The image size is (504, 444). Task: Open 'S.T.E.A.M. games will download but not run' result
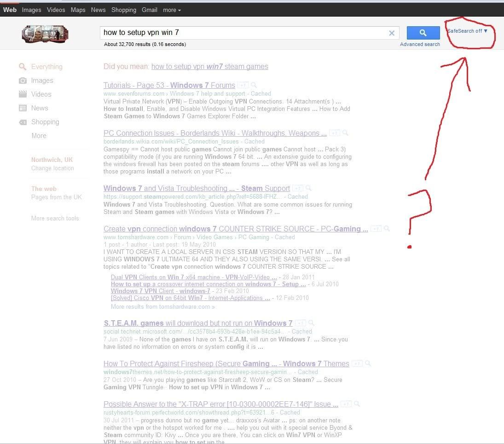tap(198, 323)
